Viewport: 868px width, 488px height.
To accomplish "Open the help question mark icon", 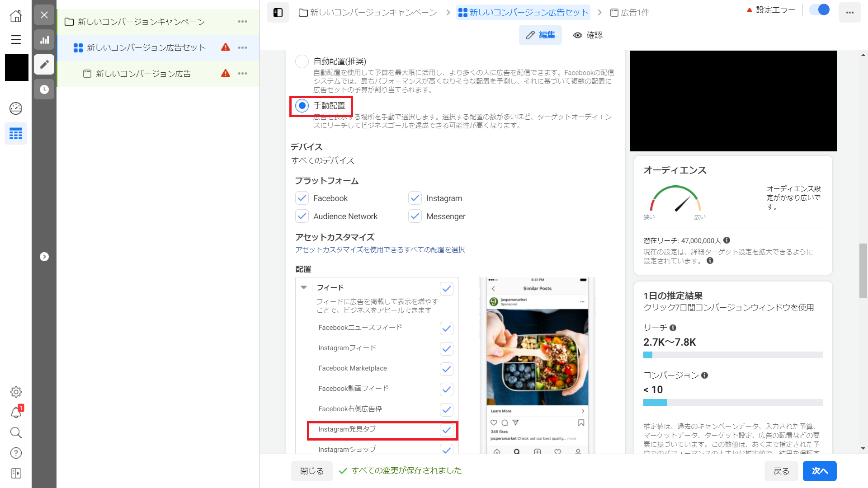I will pos(16,453).
